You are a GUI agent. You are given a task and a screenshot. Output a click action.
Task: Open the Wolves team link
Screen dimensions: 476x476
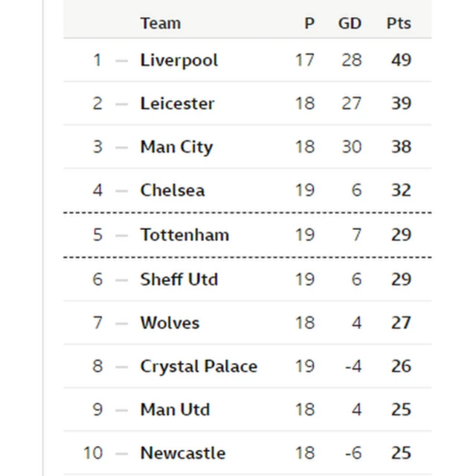coord(170,323)
